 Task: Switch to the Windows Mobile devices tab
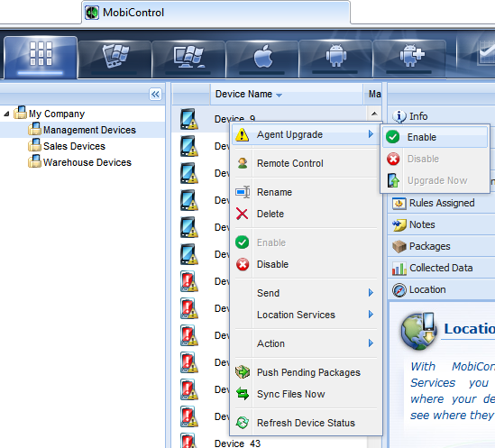(x=115, y=59)
